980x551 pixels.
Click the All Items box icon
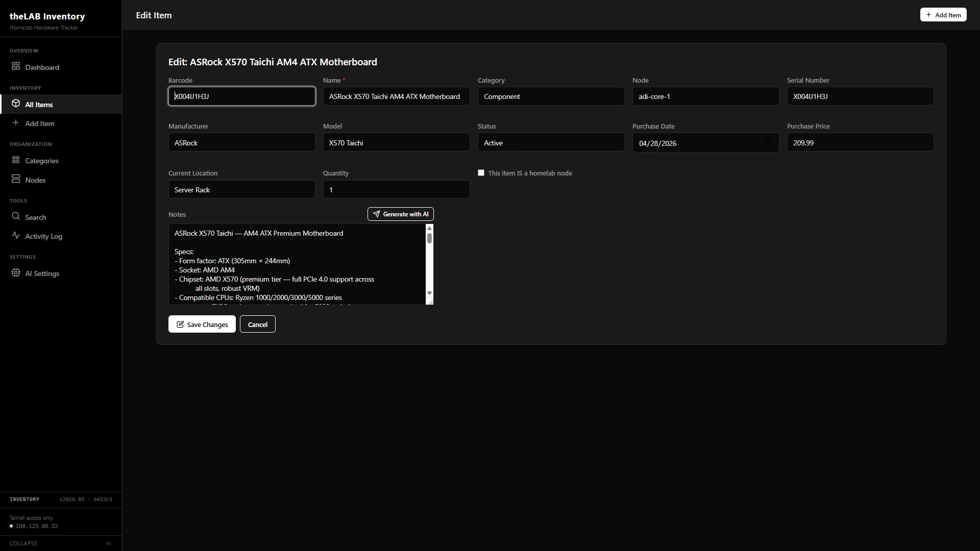coord(16,104)
